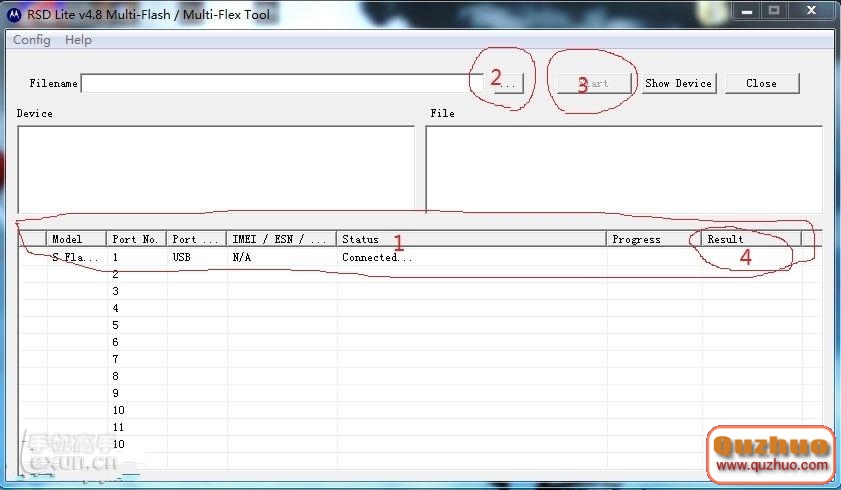Select port number 3 row
841x490 pixels.
coord(420,291)
